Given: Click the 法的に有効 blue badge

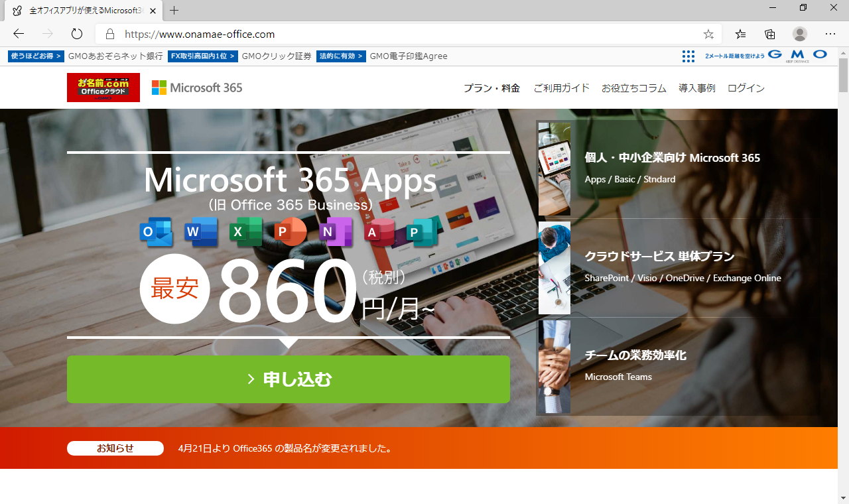Looking at the screenshot, I should point(341,56).
